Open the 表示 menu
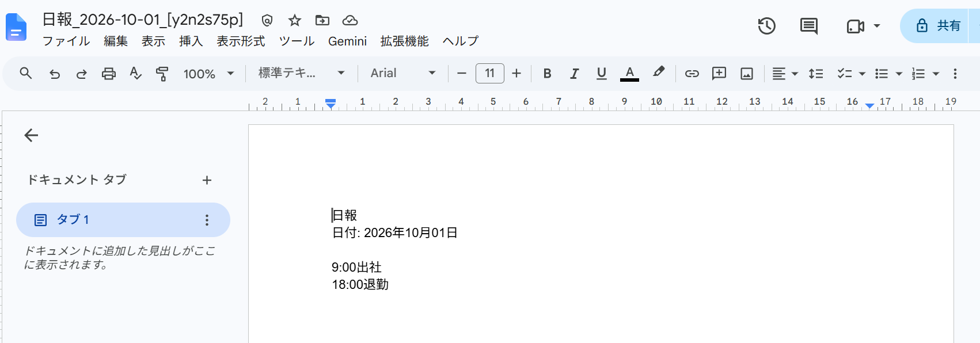This screenshot has height=343, width=980. point(153,41)
